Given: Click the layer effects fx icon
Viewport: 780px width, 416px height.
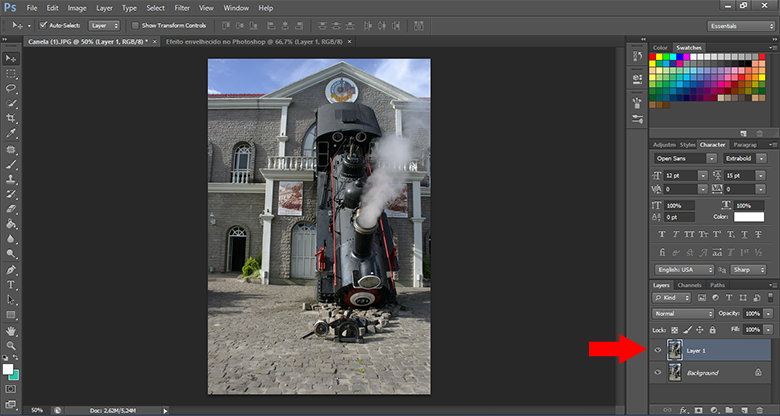Looking at the screenshot, I should click(685, 410).
